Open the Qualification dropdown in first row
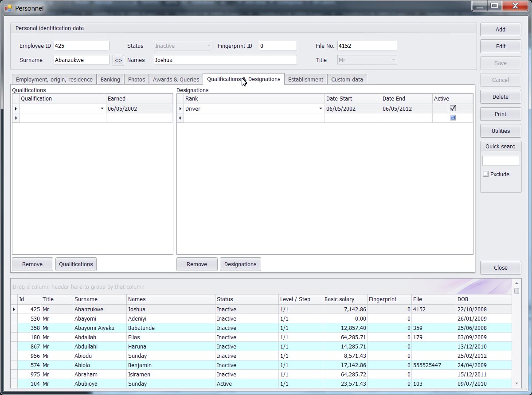The width and height of the screenshot is (532, 395). click(102, 109)
